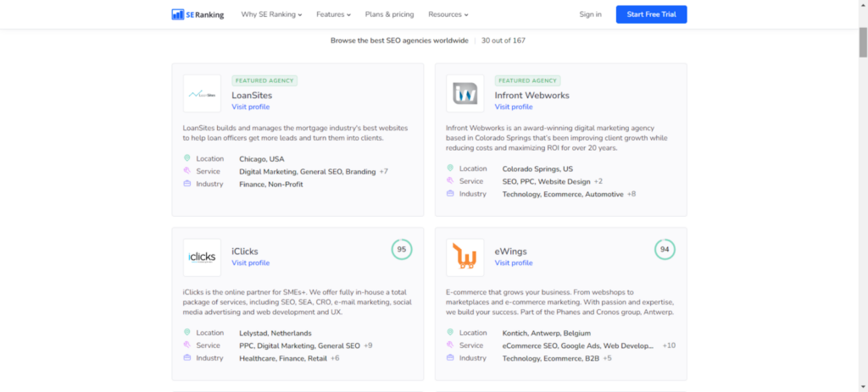Click the iClicks logo image
Screen dimensions: 868x392
click(x=202, y=257)
